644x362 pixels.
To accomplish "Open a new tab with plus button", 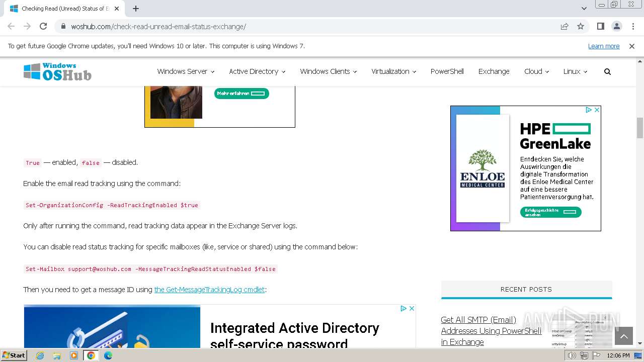I will pos(136,9).
